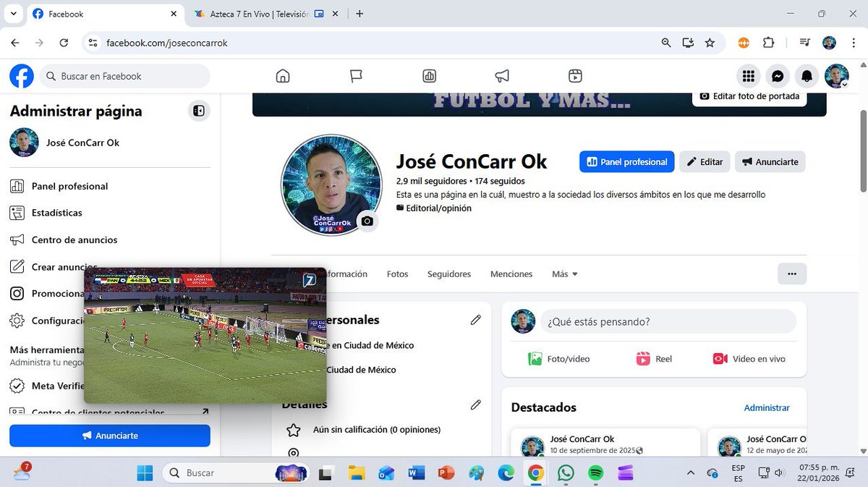
Task: Reload the page in Chrome
Action: point(64,43)
